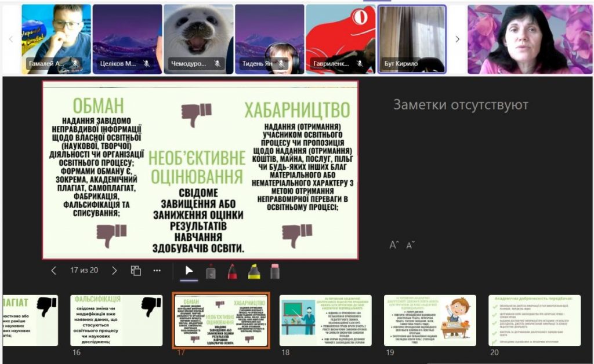Select the red pen tool
The image size is (594, 364).
(x=232, y=271)
